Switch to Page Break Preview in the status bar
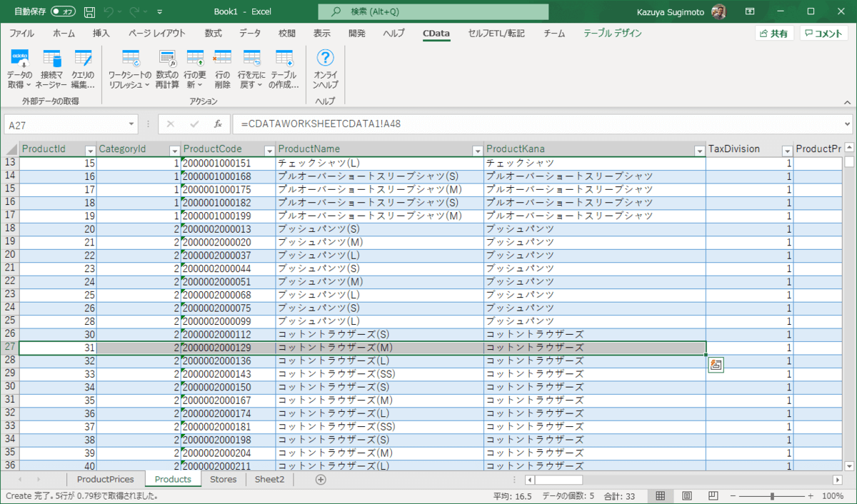 pos(712,496)
